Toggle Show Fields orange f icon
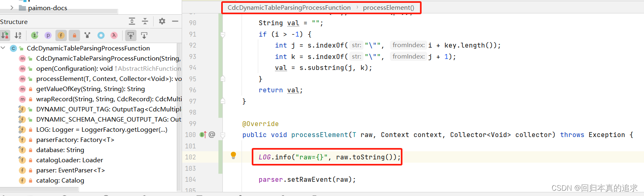This screenshot has width=644, height=196. (x=61, y=35)
